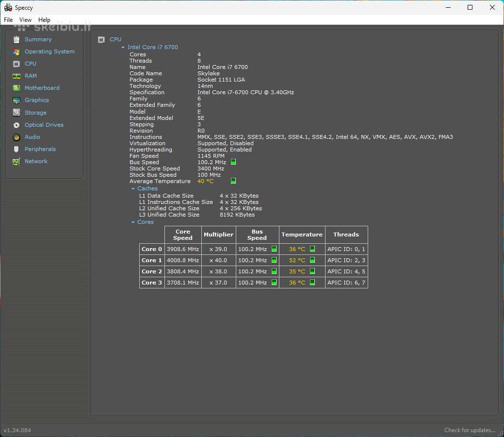Collapse the Intel Core i7 6700 tree node
Viewport: 504px width, 437px height.
123,47
